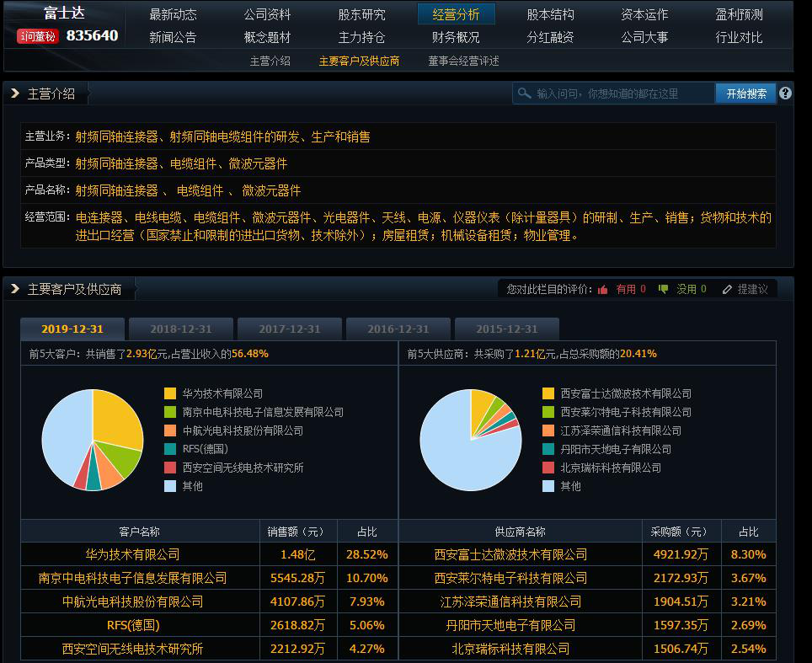Switch to the 2016-12-31 tab
Viewport: 812px width, 663px height.
click(x=398, y=329)
